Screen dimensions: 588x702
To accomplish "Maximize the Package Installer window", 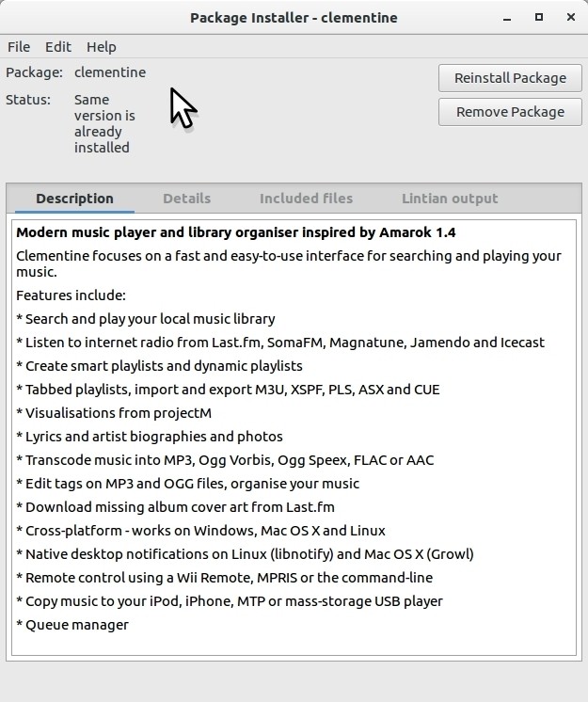I will [539, 18].
